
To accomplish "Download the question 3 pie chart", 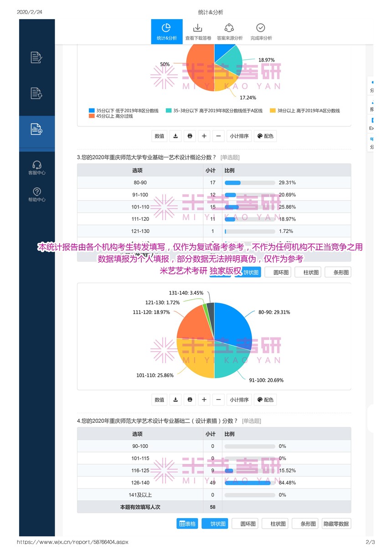I will pos(175,400).
